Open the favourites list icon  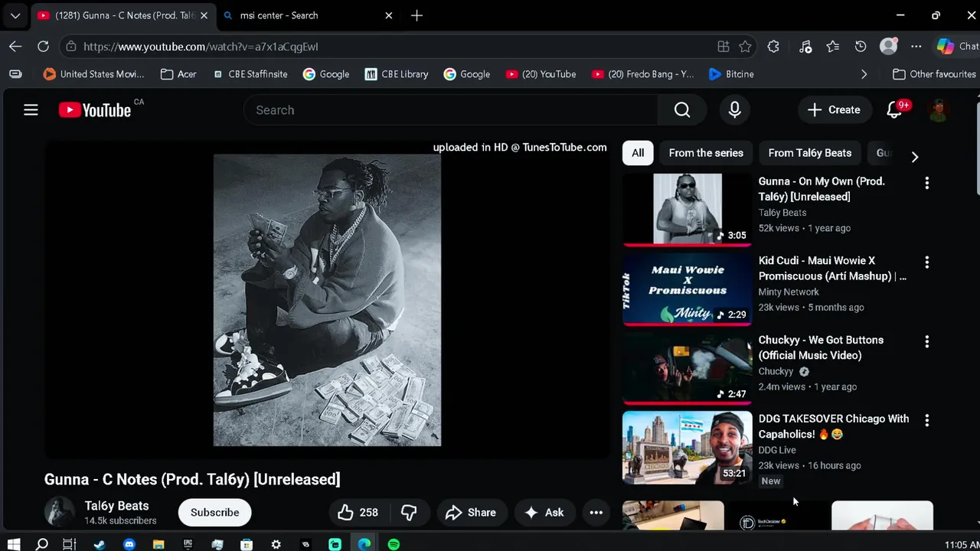(x=833, y=47)
